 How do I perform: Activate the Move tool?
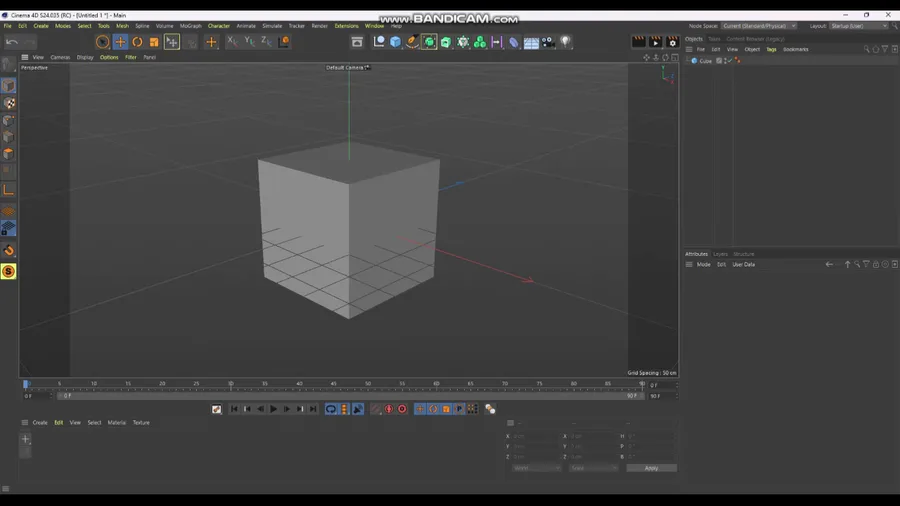click(120, 42)
